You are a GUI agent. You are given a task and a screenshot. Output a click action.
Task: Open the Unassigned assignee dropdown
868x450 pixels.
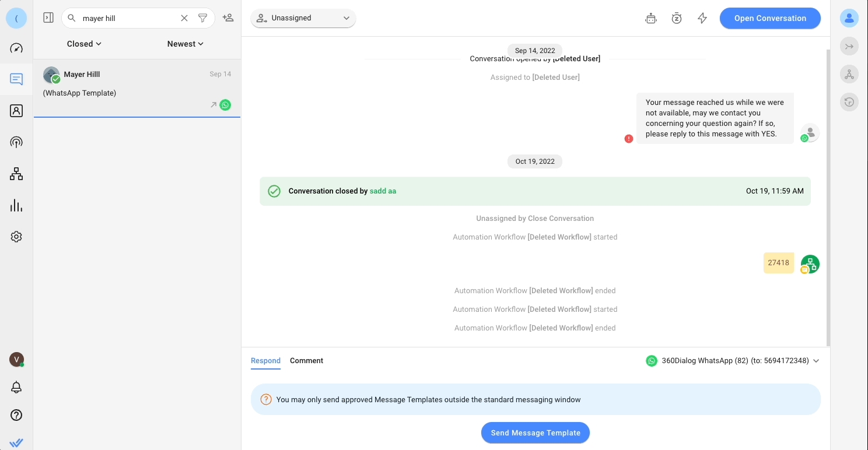point(303,18)
